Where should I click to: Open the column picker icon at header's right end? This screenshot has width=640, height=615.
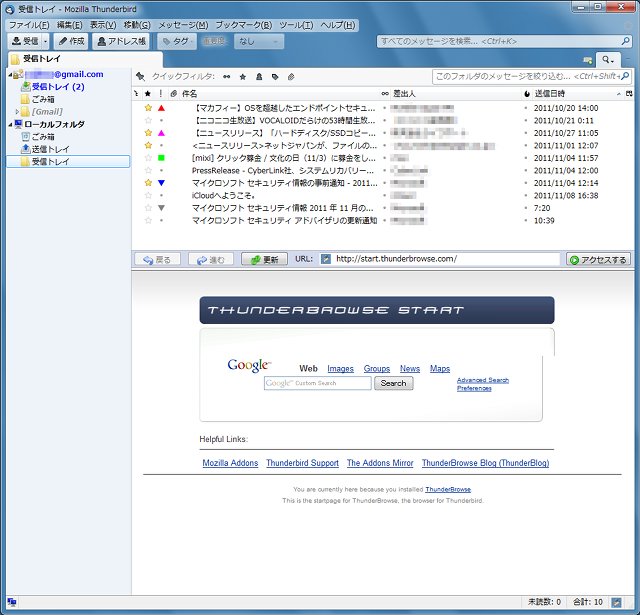tap(629, 94)
